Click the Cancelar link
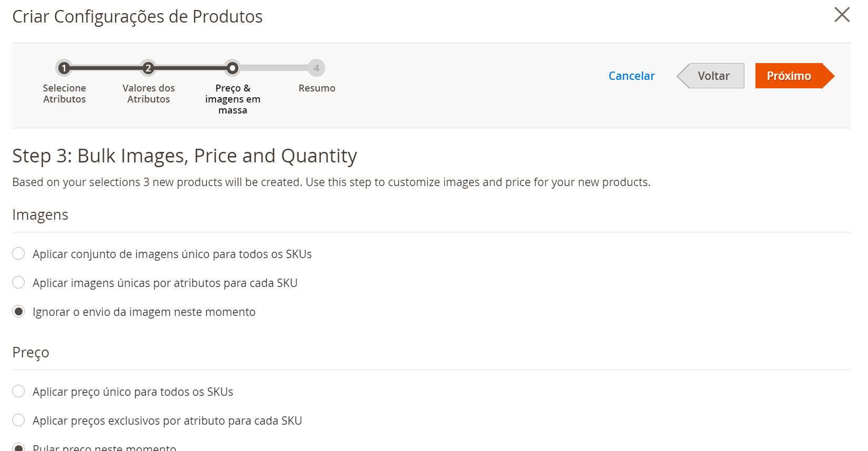The height and width of the screenshot is (451, 868). click(631, 76)
